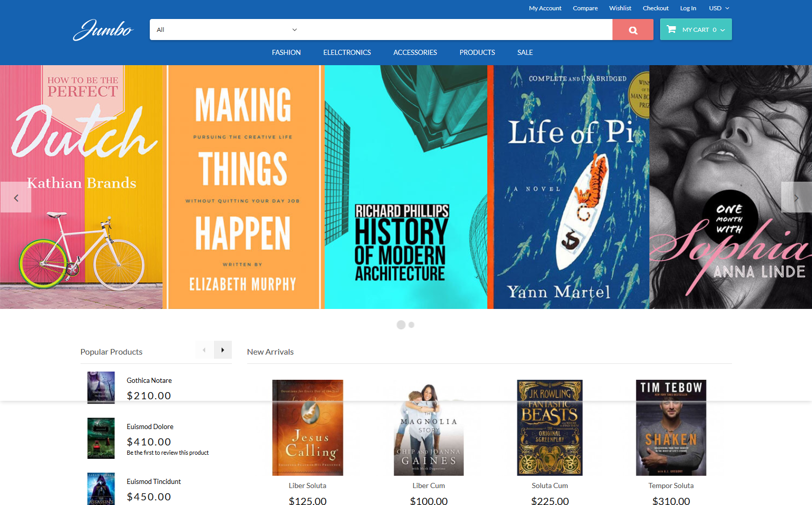Click the $225.00 price

550,501
